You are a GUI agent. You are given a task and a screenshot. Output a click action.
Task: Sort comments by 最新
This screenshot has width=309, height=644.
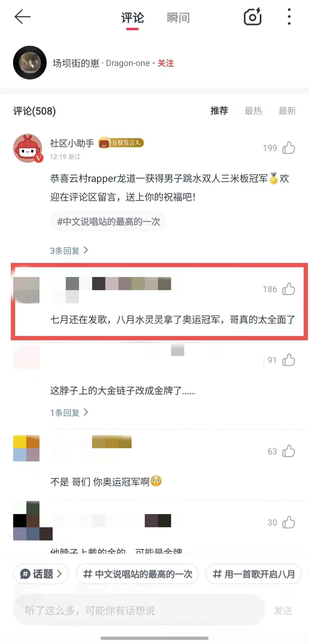point(287,111)
